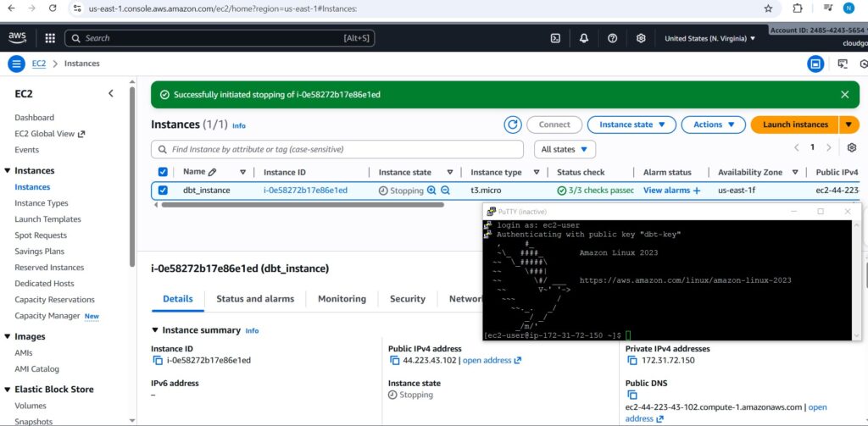Open the AWS console settings gear

coord(641,38)
